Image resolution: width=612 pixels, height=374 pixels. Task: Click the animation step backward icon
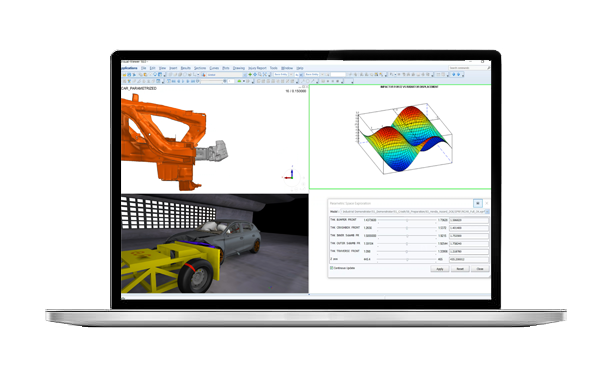pos(179,81)
